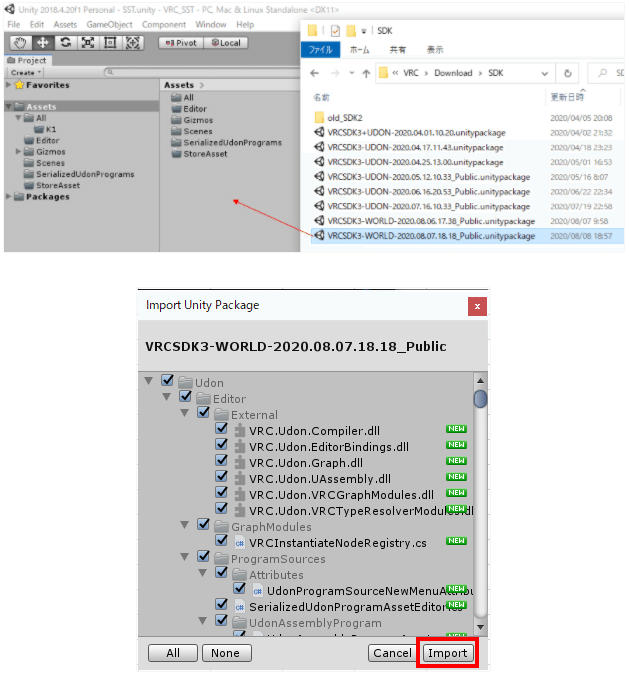Click the VRC.Udon.Compiler.dll plugin icon
The height and width of the screenshot is (677, 629).
(240, 430)
